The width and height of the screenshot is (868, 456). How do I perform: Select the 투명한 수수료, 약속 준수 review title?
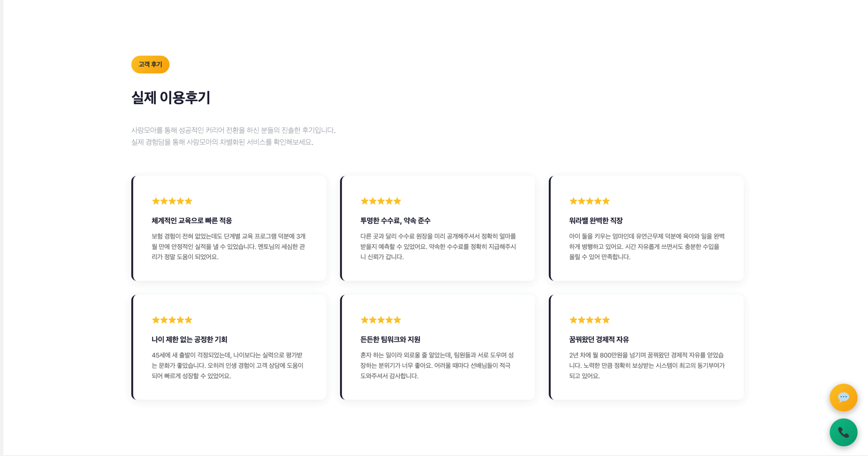point(395,221)
